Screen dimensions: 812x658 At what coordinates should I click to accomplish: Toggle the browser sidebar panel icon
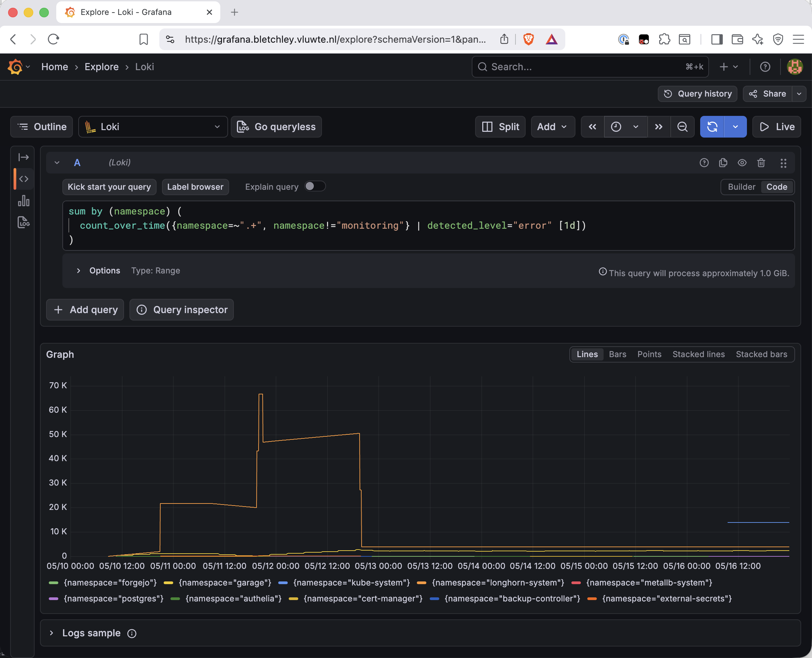click(717, 39)
